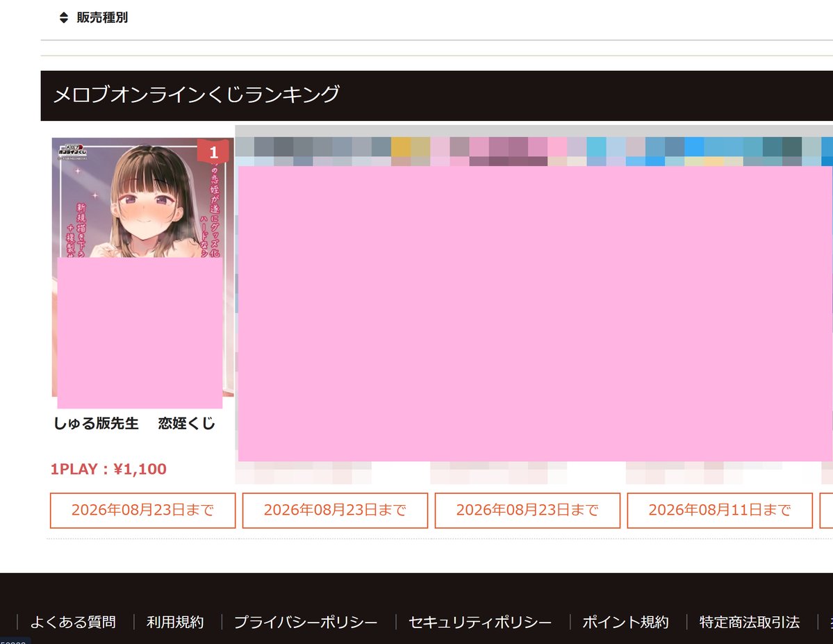Click the red number 1 ranking badge
Image resolution: width=833 pixels, height=644 pixels.
[x=213, y=152]
